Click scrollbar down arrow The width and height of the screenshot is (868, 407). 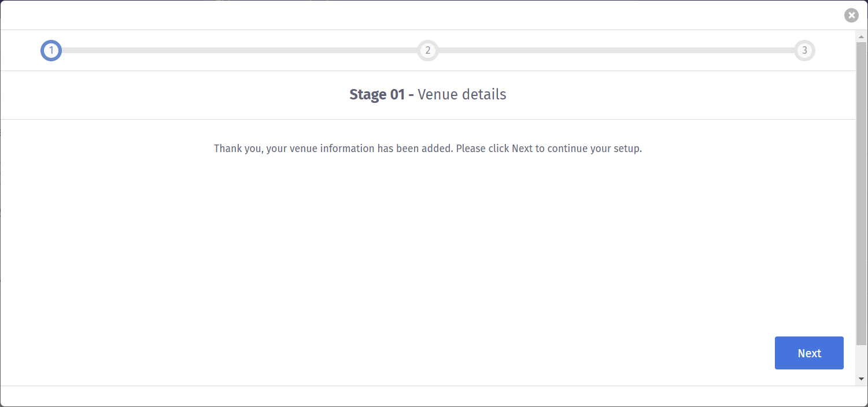tap(861, 379)
